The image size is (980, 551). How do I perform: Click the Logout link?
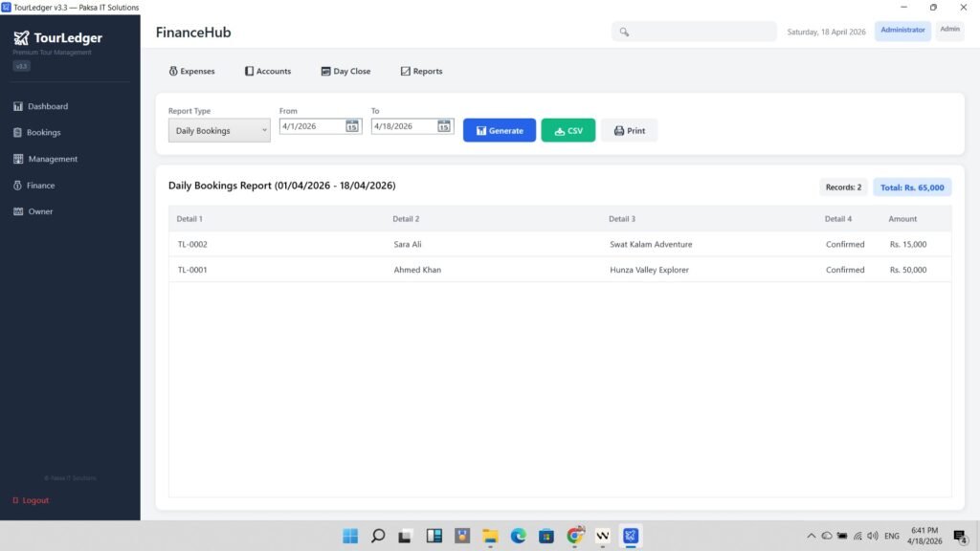(x=30, y=499)
